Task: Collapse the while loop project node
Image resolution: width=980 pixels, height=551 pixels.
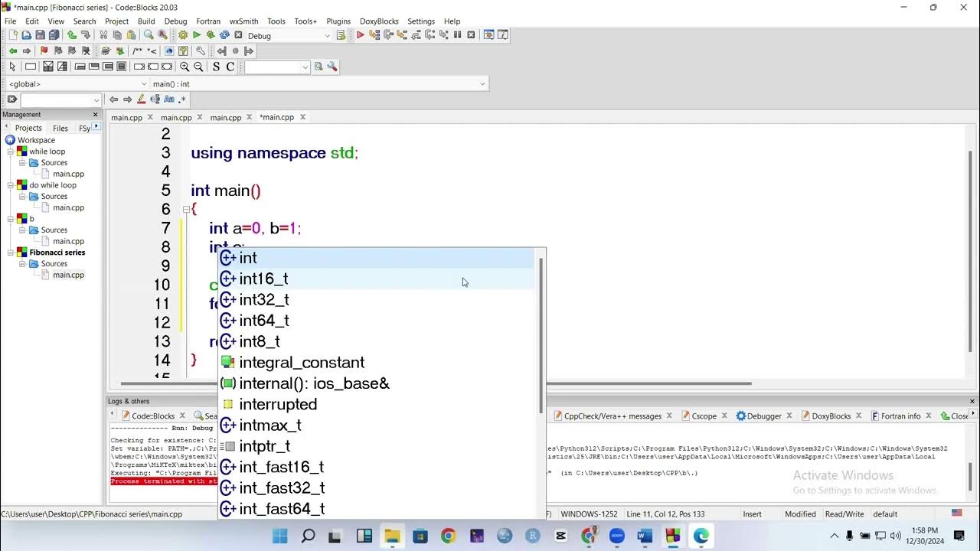Action: (x=11, y=152)
